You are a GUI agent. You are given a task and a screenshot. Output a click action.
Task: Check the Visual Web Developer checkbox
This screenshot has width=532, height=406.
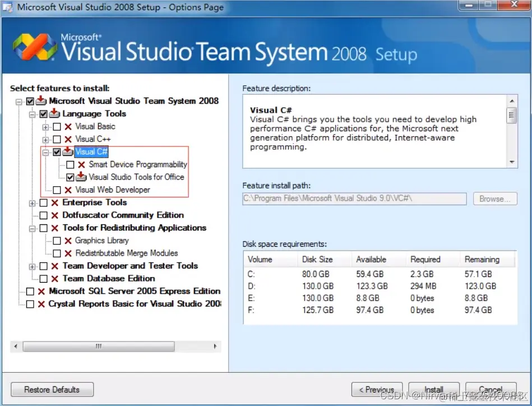[x=57, y=190]
